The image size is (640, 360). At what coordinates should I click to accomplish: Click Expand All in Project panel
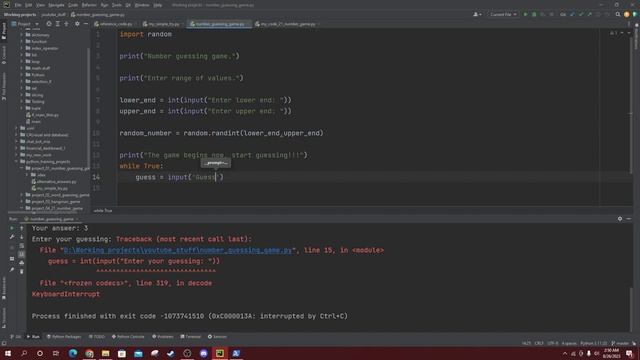[58, 24]
